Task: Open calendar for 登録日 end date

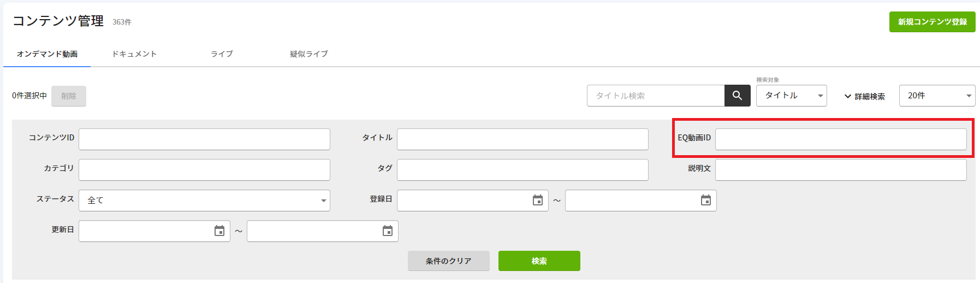Action: point(706,201)
